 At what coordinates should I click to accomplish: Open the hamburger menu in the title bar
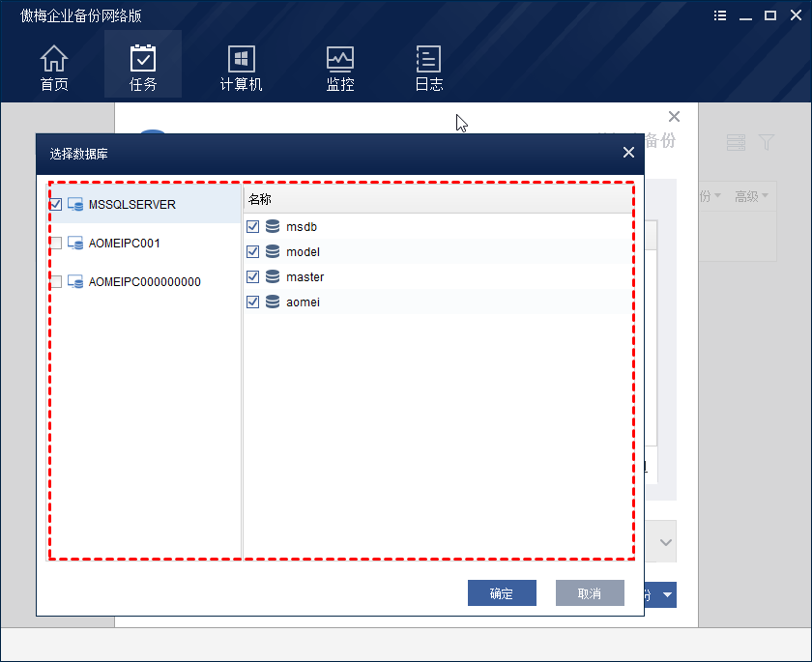pyautogui.click(x=719, y=15)
